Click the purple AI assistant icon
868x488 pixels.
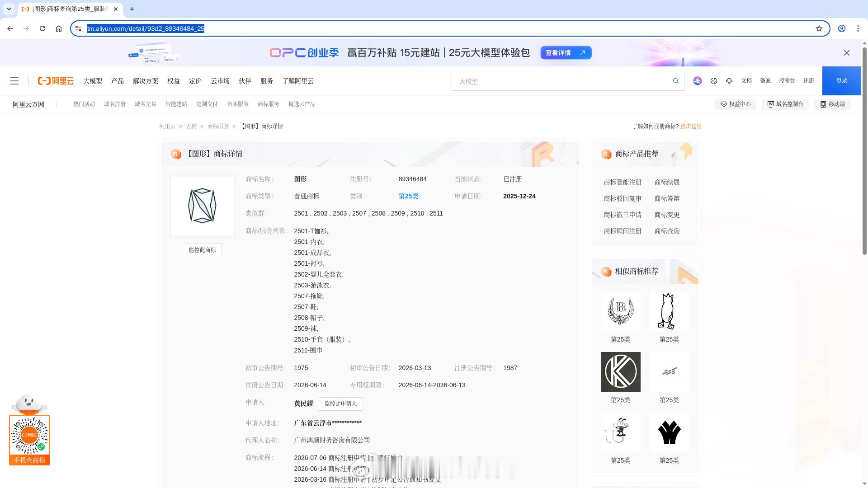coord(698,81)
